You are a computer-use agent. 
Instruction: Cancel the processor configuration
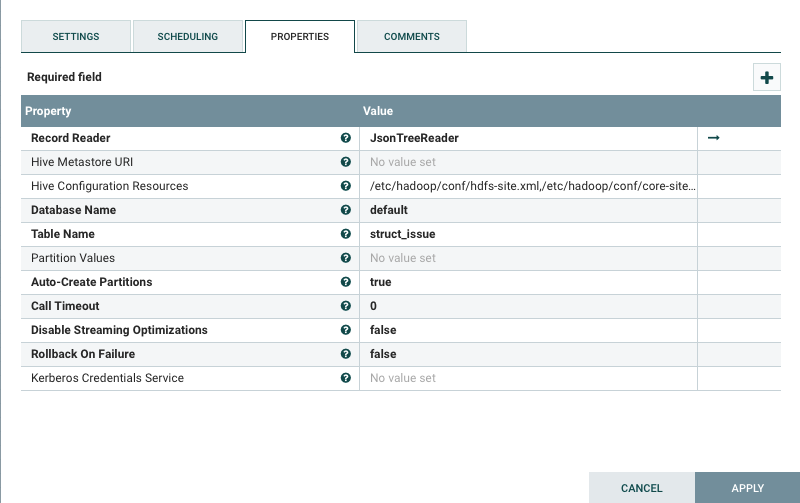tap(641, 488)
